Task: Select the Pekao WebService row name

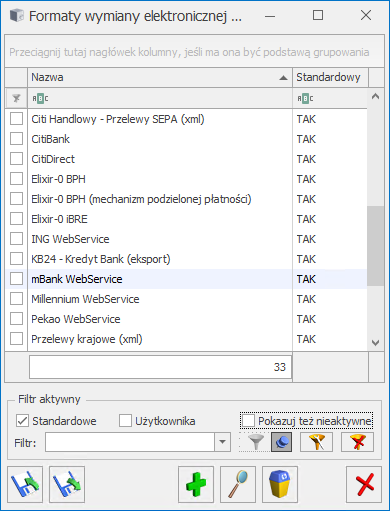Action: point(76,319)
